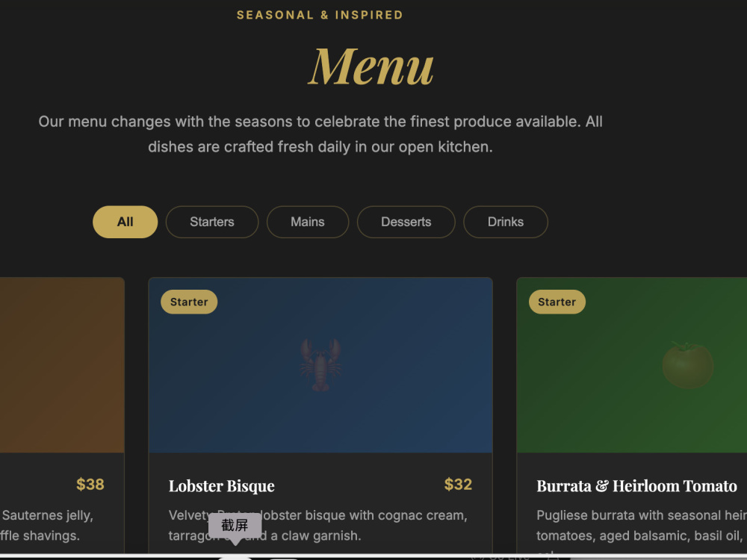Click Starter badge on Lobster Bisque card

[x=189, y=302]
